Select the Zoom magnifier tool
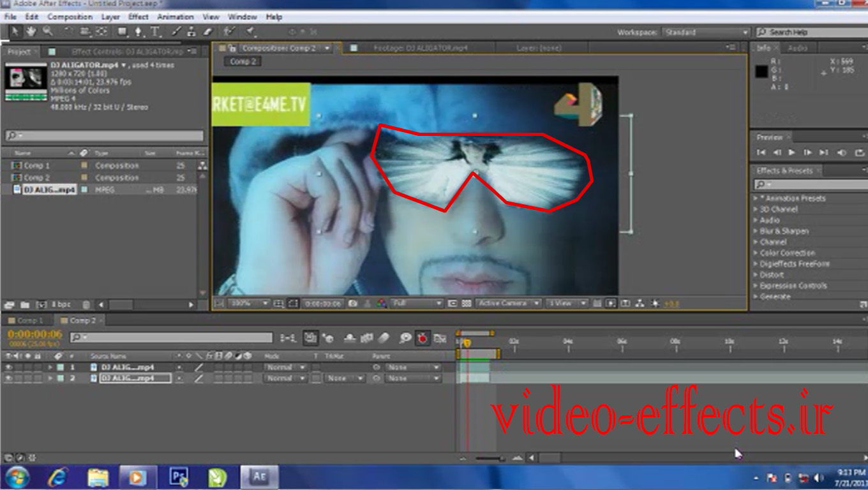The image size is (868, 490). pos(47,31)
